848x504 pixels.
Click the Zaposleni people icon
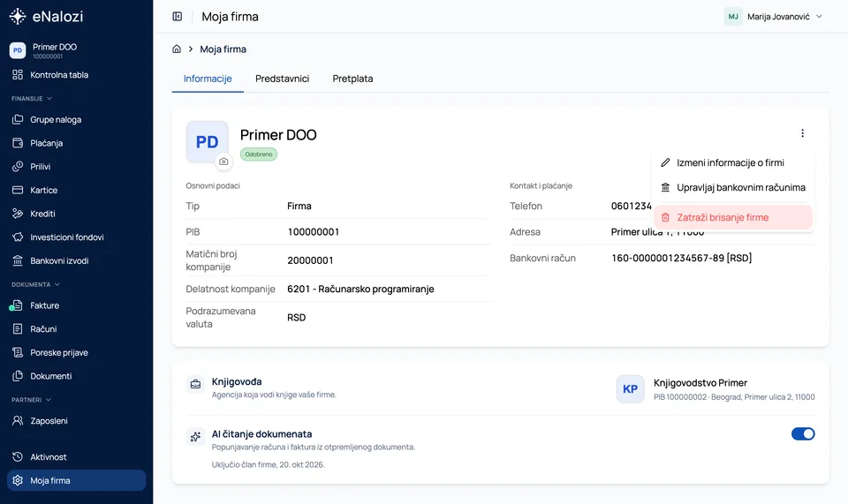(x=18, y=420)
